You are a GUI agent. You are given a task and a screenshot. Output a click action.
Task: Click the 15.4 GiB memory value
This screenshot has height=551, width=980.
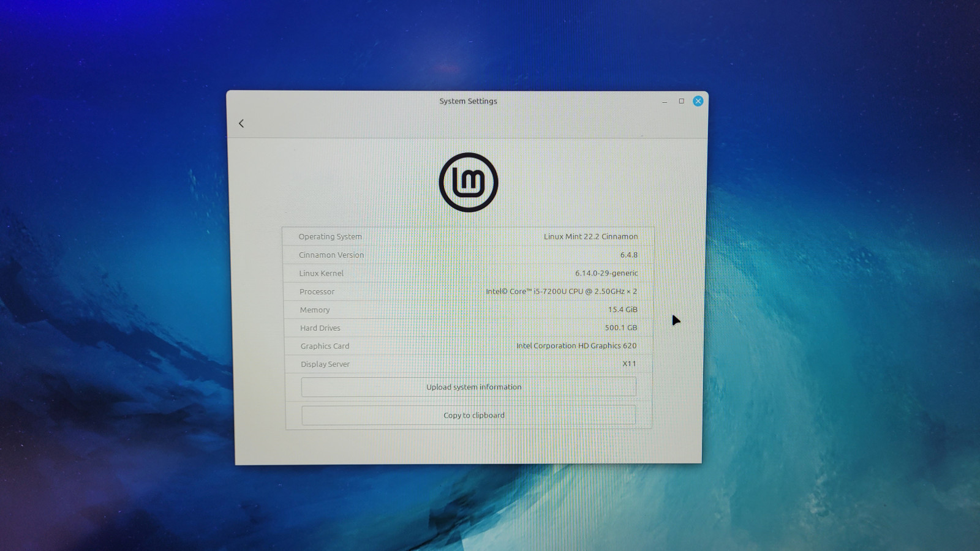coord(622,310)
